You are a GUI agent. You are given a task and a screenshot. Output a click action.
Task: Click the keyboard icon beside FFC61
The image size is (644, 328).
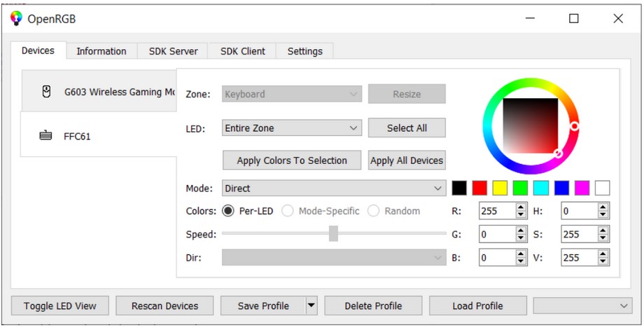tap(45, 136)
